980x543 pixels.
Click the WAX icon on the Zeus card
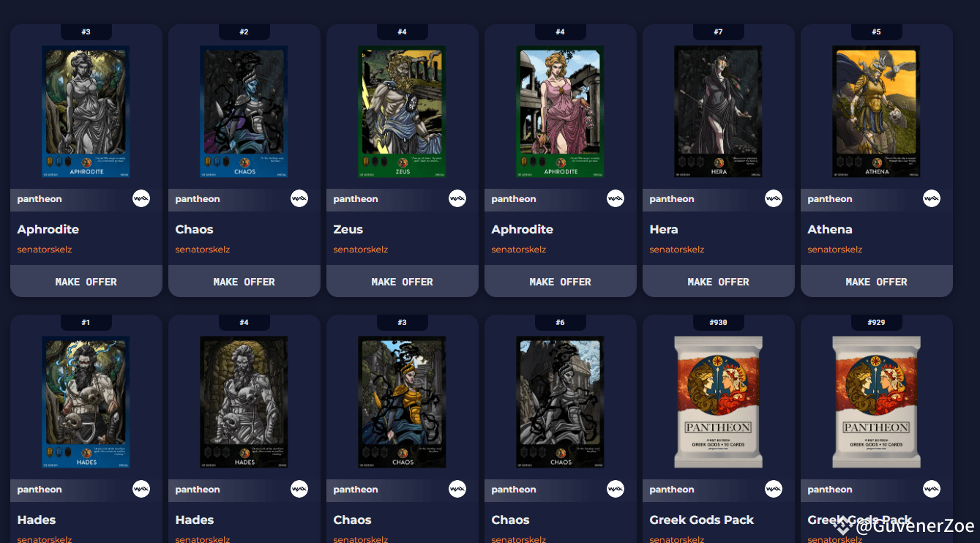pos(457,198)
